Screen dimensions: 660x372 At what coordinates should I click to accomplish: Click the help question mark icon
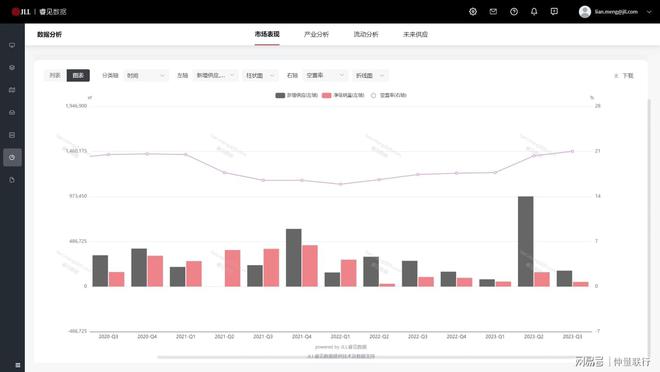pos(514,12)
